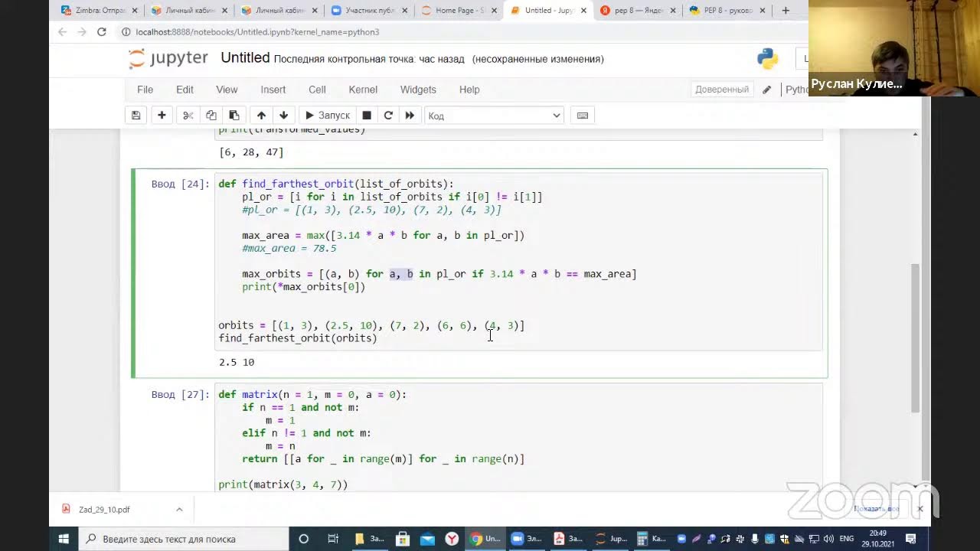Click the address bar URL field
The height and width of the screenshot is (551, 980).
[x=459, y=32]
